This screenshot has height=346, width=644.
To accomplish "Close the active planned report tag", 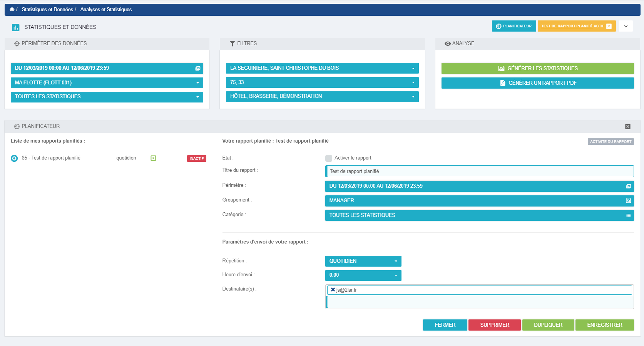I will pyautogui.click(x=609, y=26).
